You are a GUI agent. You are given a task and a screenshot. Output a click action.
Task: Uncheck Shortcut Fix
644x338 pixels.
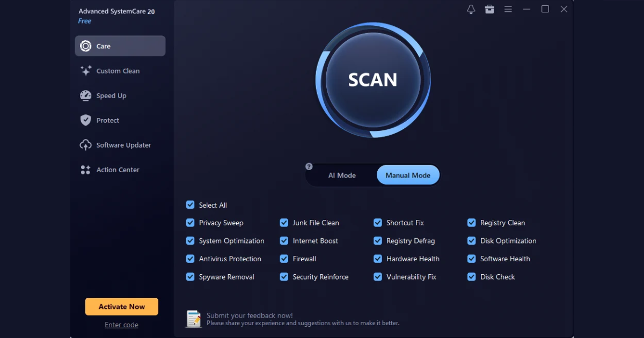tap(378, 223)
